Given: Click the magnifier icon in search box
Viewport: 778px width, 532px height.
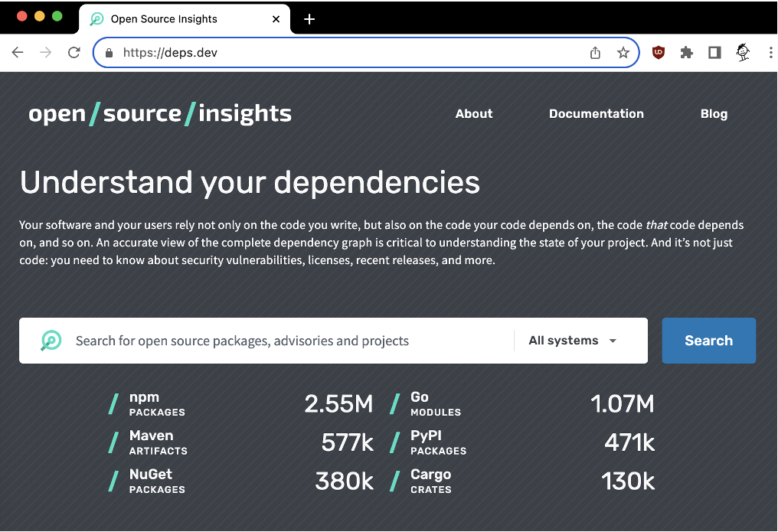Looking at the screenshot, I should click(x=51, y=341).
